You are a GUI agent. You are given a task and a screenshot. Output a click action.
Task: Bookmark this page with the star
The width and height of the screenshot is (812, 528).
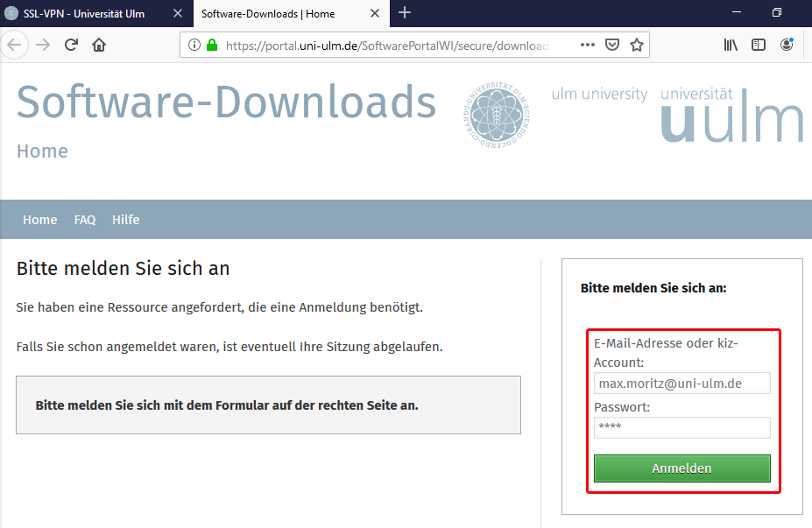tap(637, 45)
